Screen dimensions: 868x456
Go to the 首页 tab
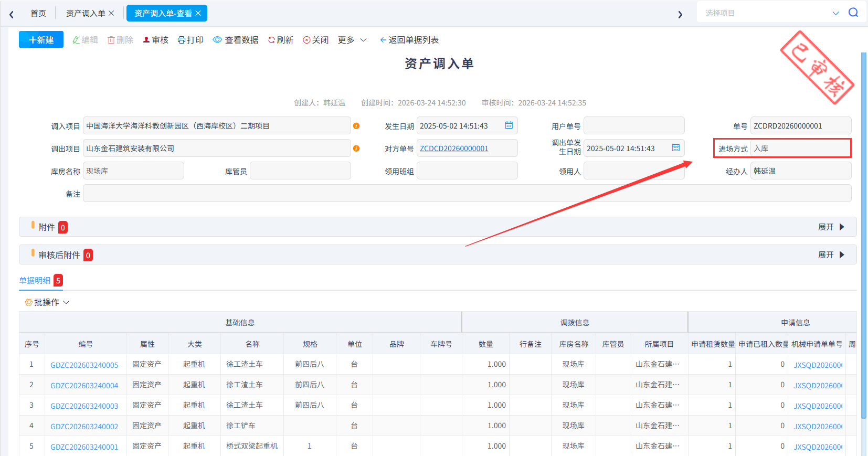coord(38,13)
